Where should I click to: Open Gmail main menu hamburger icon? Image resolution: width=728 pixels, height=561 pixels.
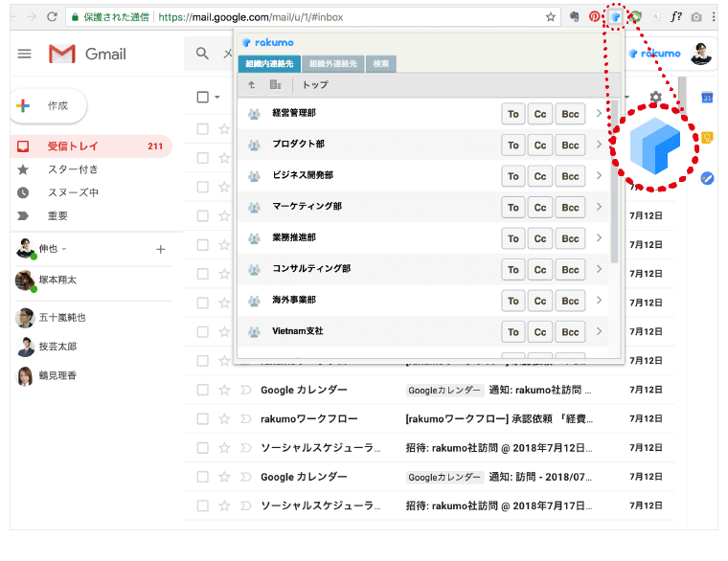[x=25, y=54]
